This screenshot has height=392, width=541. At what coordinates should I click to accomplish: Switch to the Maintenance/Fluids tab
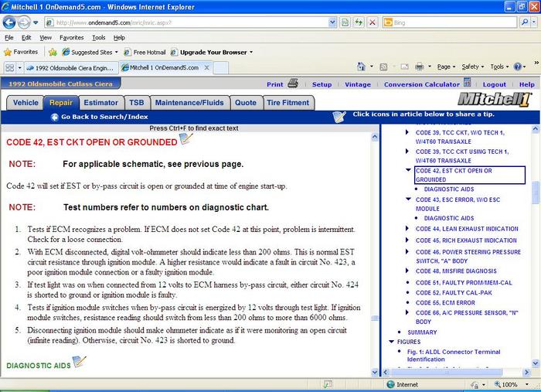tap(189, 103)
